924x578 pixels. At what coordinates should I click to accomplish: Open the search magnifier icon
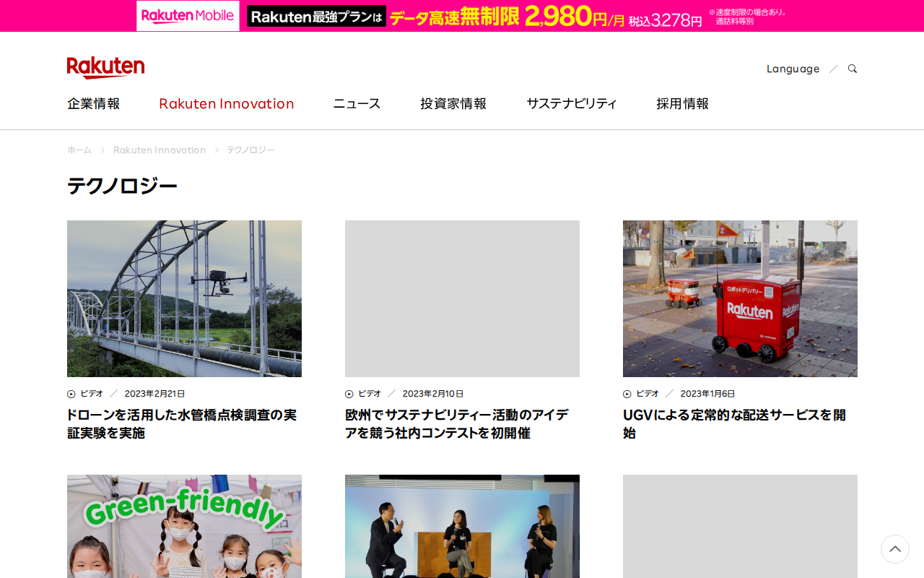point(853,69)
